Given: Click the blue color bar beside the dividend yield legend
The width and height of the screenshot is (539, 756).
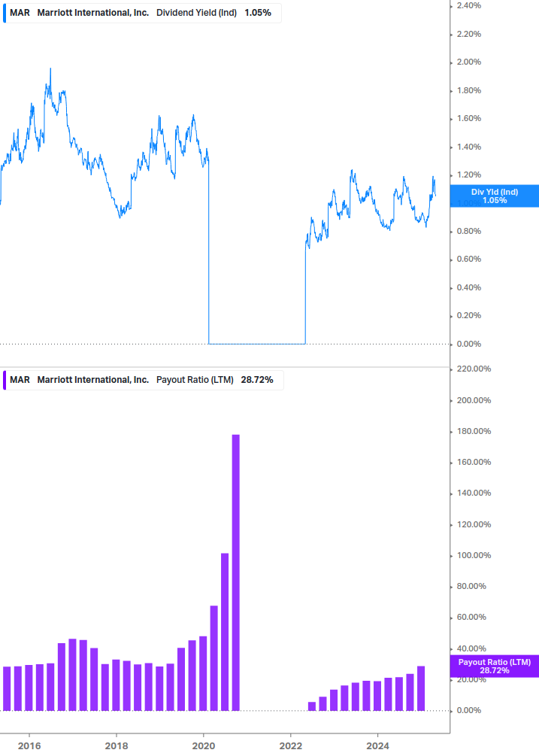Looking at the screenshot, I should coord(5,13).
